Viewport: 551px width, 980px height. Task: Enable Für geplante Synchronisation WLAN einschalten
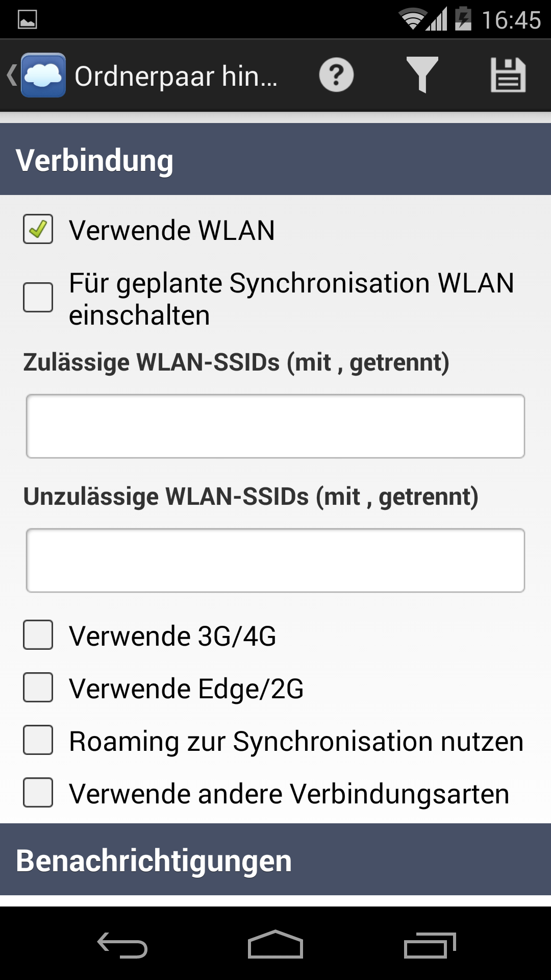coord(38,298)
